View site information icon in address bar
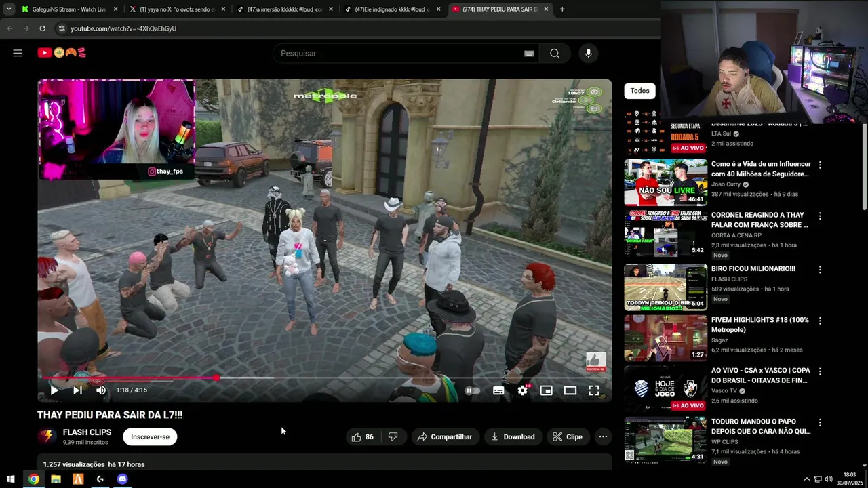Image resolution: width=868 pixels, height=488 pixels. (62, 28)
